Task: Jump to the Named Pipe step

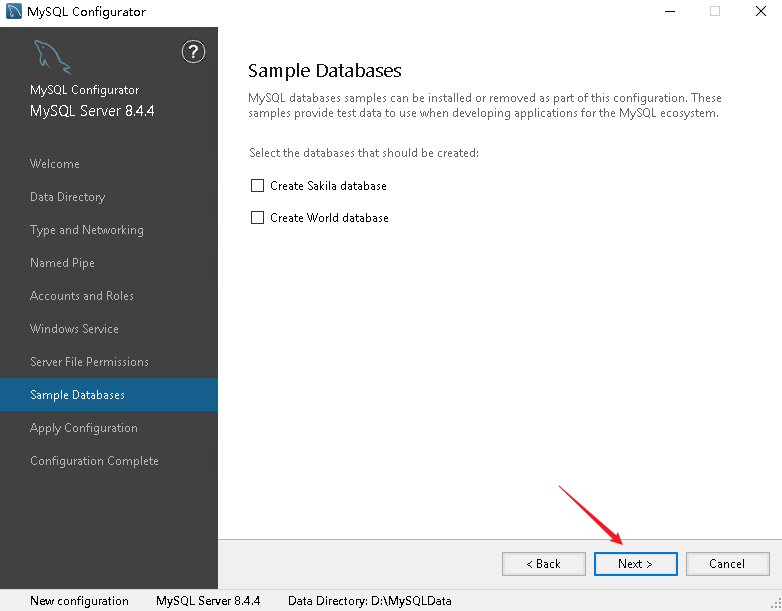Action: pyautogui.click(x=63, y=263)
